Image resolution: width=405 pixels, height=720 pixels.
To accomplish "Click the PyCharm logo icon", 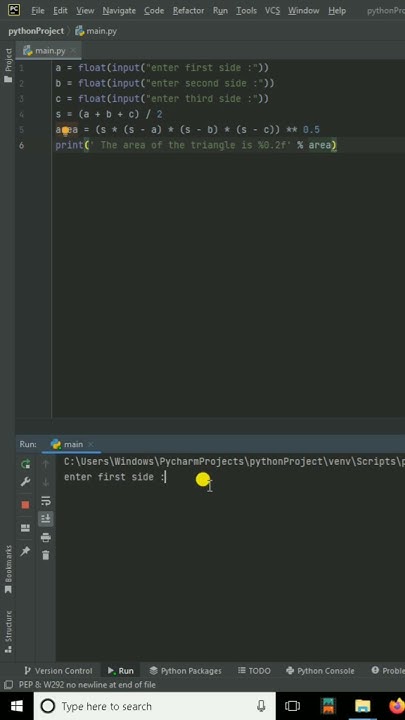I will click(14, 10).
